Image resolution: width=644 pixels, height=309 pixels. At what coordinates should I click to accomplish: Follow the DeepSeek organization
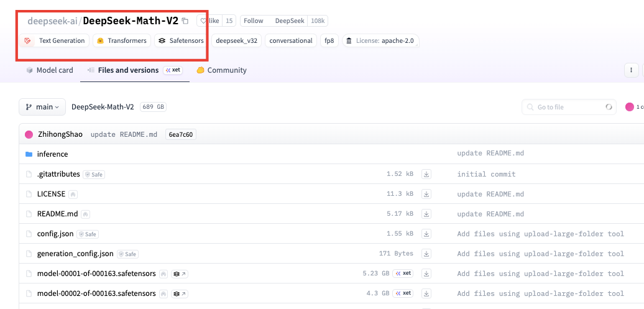pyautogui.click(x=254, y=21)
